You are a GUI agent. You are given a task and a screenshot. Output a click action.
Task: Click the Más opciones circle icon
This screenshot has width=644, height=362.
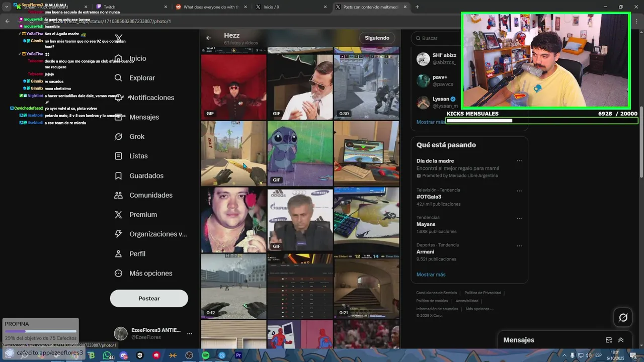118,274
